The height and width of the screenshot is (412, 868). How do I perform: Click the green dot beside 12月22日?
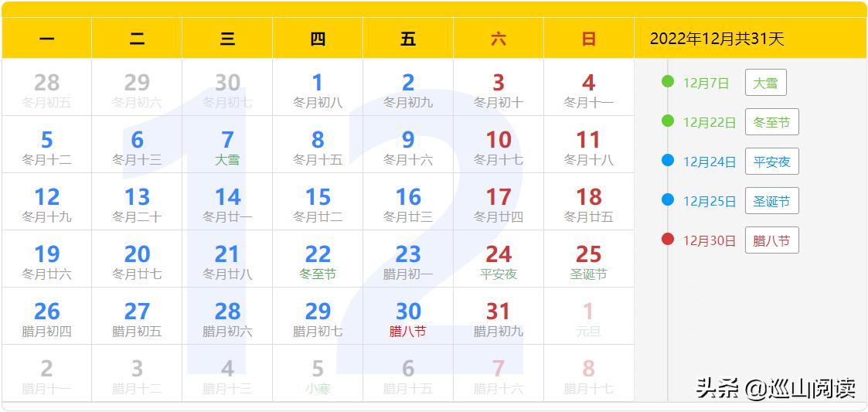[668, 121]
